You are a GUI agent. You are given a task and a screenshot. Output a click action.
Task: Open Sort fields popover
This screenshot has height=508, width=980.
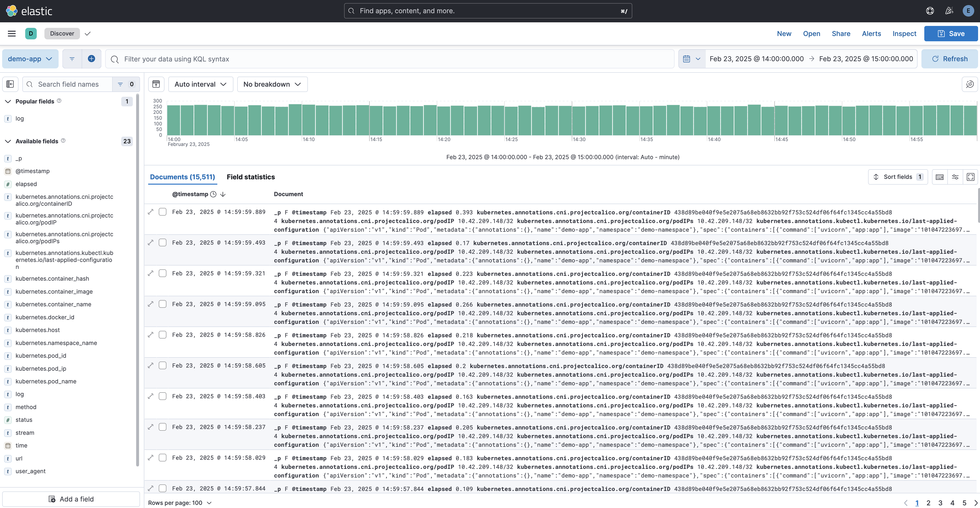point(898,177)
